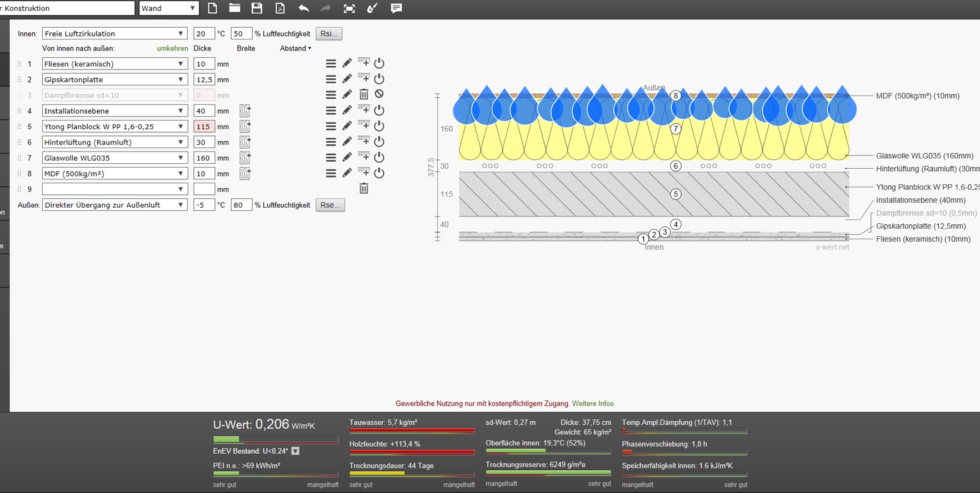Reverse layer order via umkehren link
Viewport: 980px width, 493px height.
tap(172, 48)
